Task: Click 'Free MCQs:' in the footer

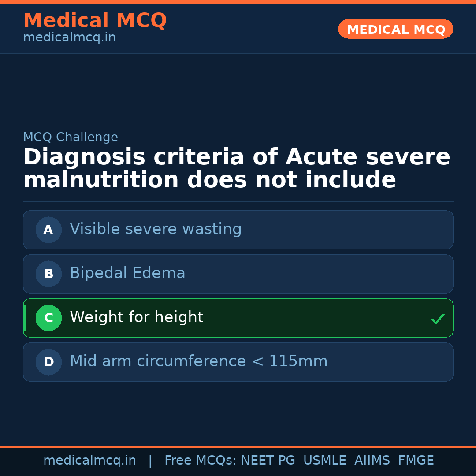Action: 201,461
